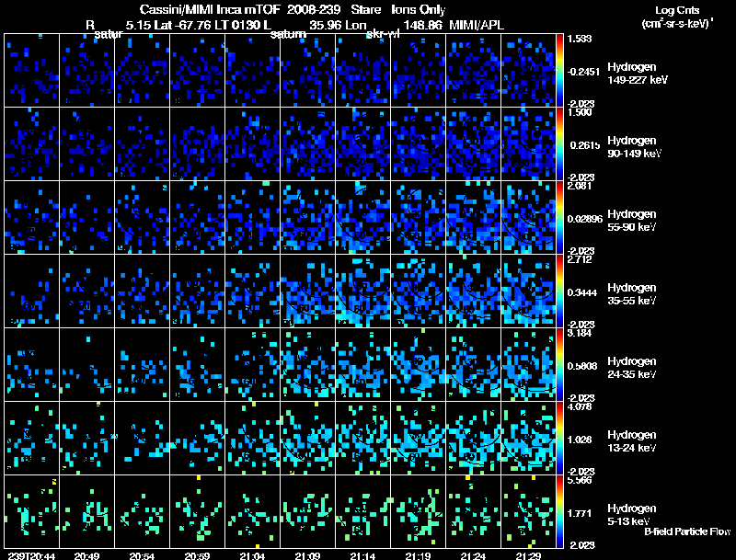Click the color scale value '1.028'

[x=580, y=440]
